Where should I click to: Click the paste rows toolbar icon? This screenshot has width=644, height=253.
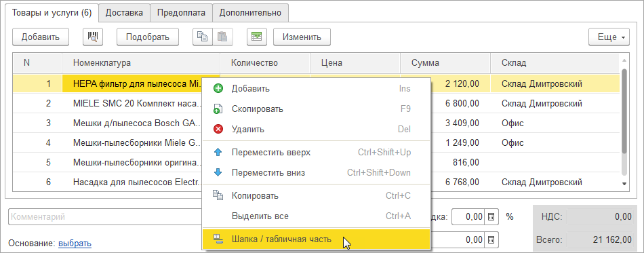222,37
